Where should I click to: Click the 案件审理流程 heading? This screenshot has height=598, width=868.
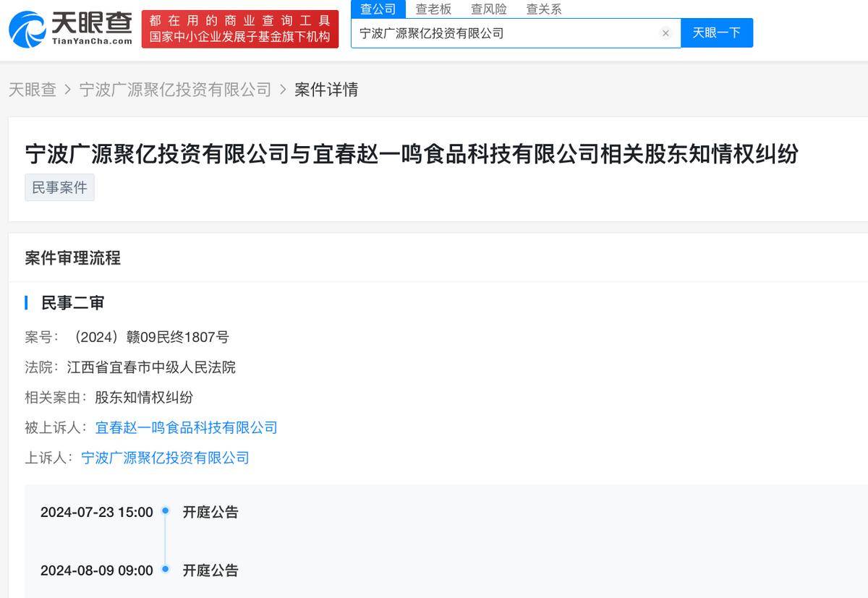[x=72, y=258]
